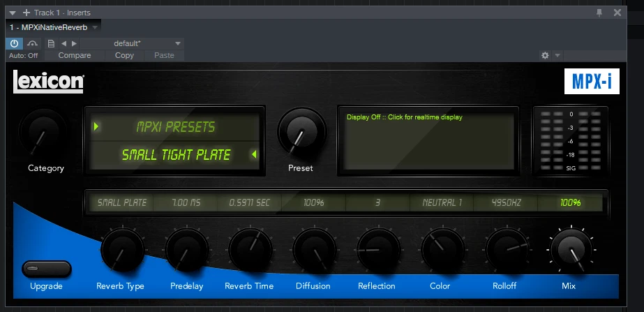The width and height of the screenshot is (644, 312).
Task: Click the level meter panel
Action: [570, 140]
